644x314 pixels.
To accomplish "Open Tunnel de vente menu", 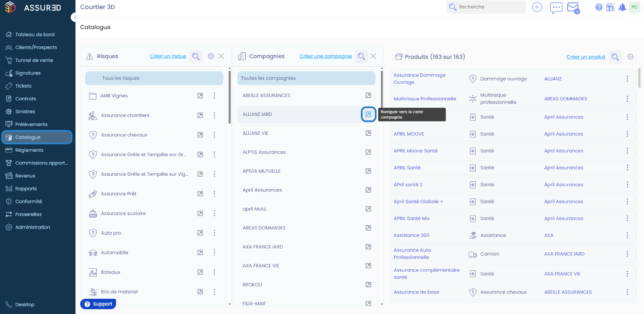I will pyautogui.click(x=34, y=60).
